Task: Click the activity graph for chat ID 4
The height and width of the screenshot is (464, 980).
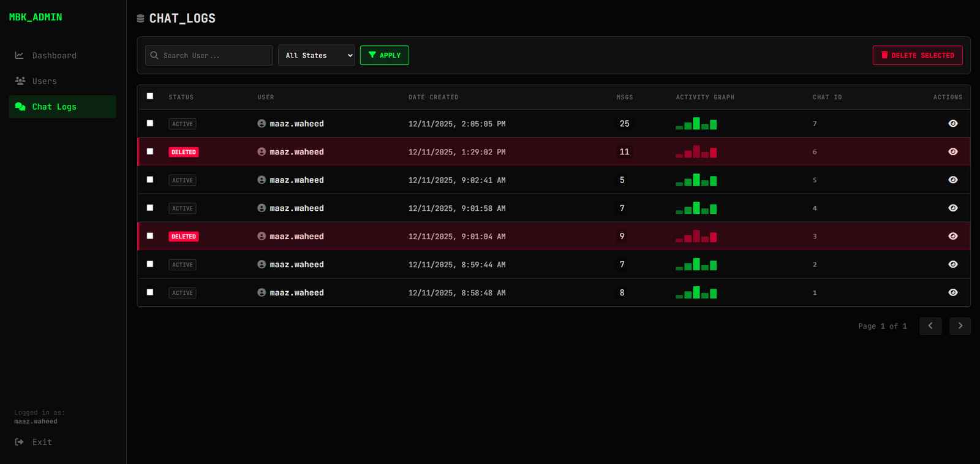Action: click(696, 208)
